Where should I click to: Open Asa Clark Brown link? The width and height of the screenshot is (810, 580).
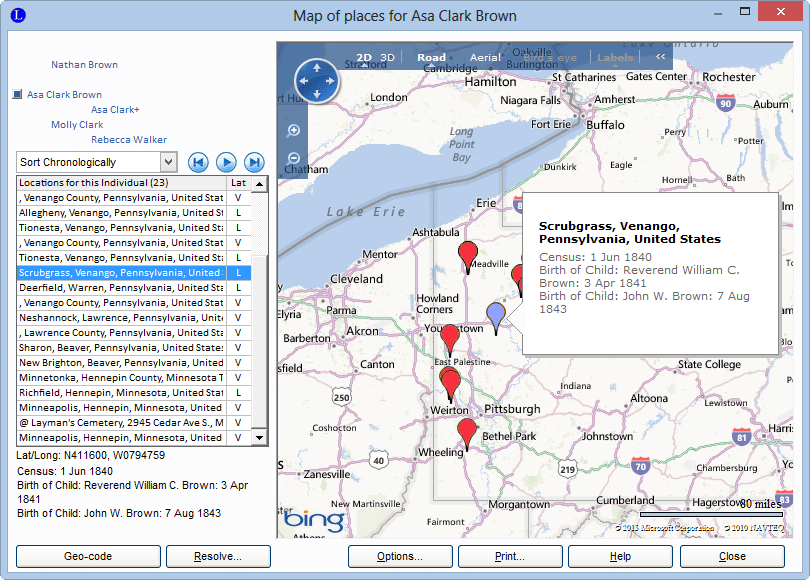[64, 95]
